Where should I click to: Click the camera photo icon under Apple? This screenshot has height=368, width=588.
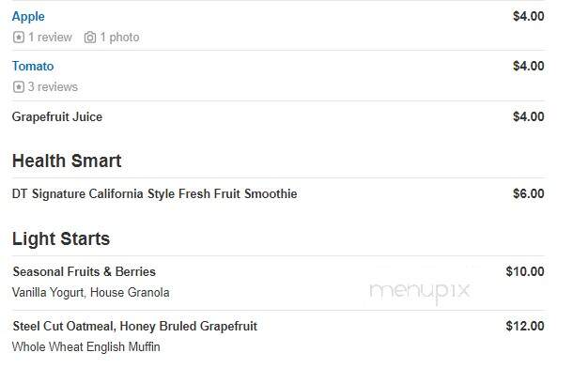[x=89, y=38]
